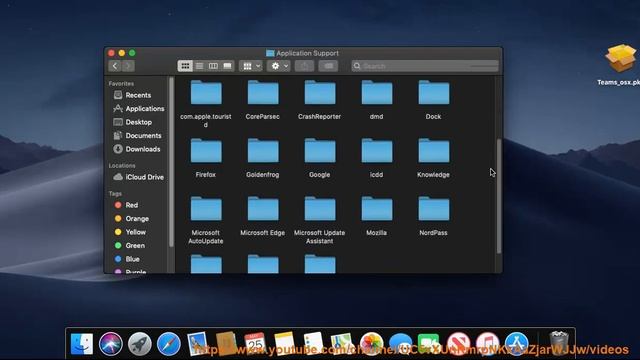
Task: Filter by the Green tag
Action: [x=130, y=245]
